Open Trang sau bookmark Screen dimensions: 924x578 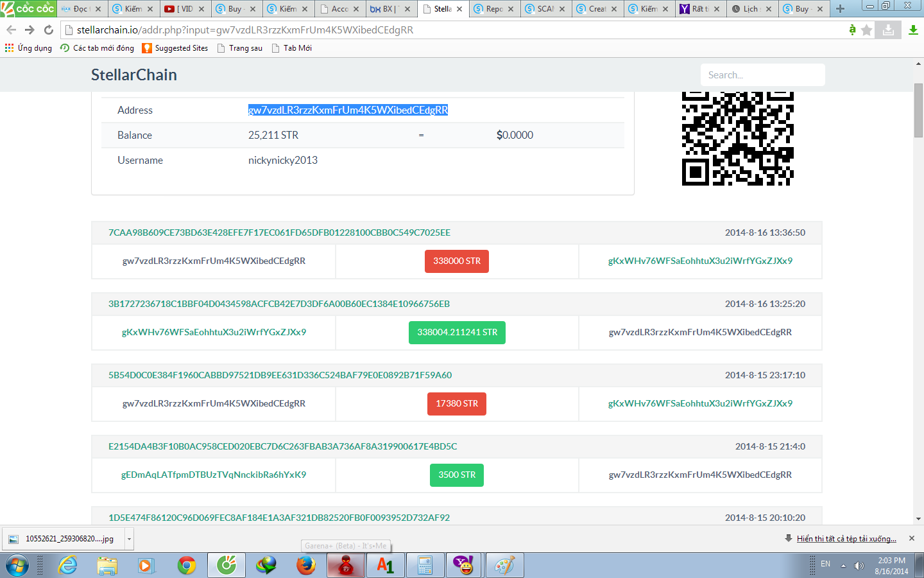pos(240,48)
